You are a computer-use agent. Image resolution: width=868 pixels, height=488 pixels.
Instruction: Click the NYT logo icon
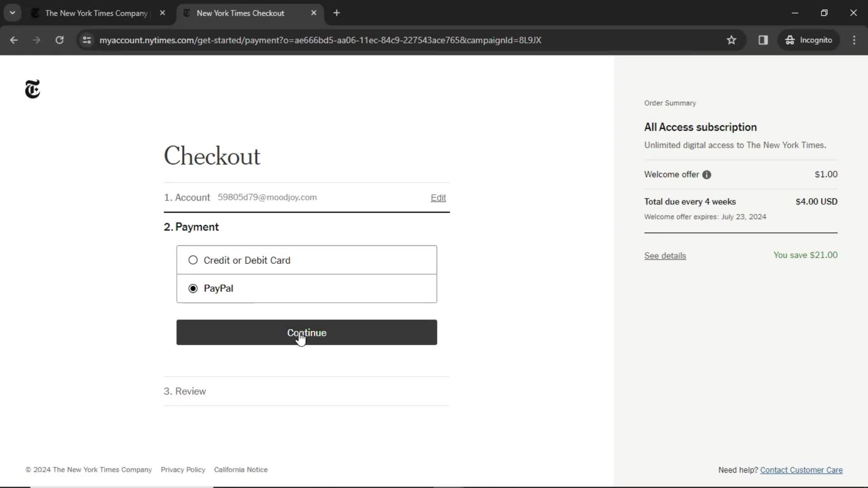coord(33,89)
